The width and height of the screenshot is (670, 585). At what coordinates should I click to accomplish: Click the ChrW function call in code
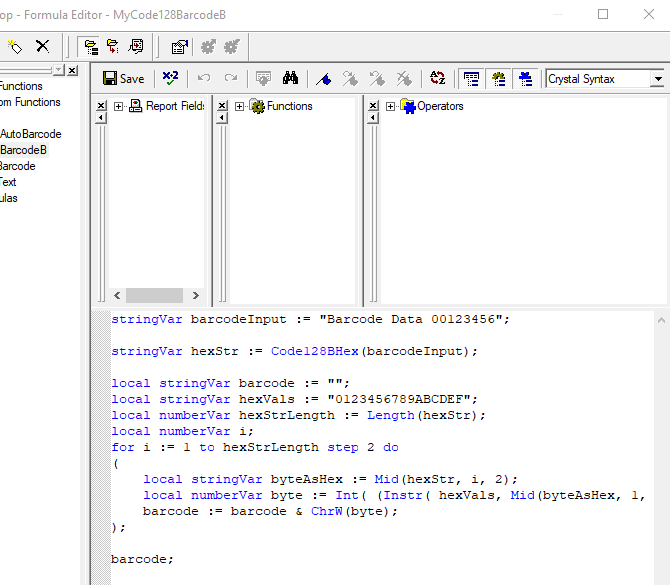coord(326,511)
